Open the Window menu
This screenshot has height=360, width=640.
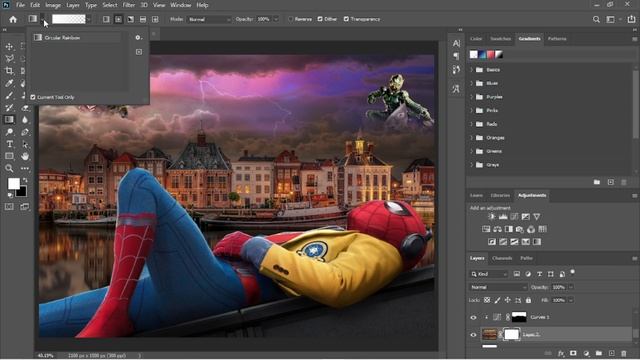click(x=180, y=5)
